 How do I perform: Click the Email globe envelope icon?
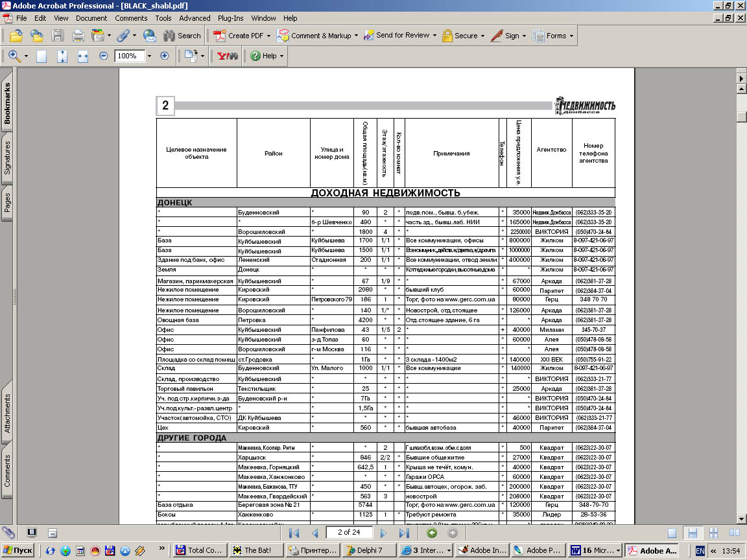click(x=150, y=36)
